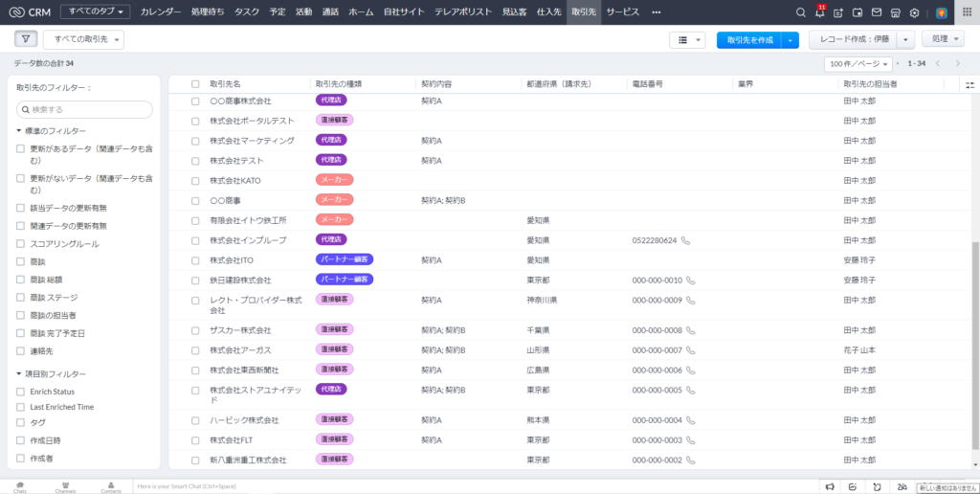Open the list view type dropdown
Image resolution: width=980 pixels, height=494 pixels.
click(687, 39)
